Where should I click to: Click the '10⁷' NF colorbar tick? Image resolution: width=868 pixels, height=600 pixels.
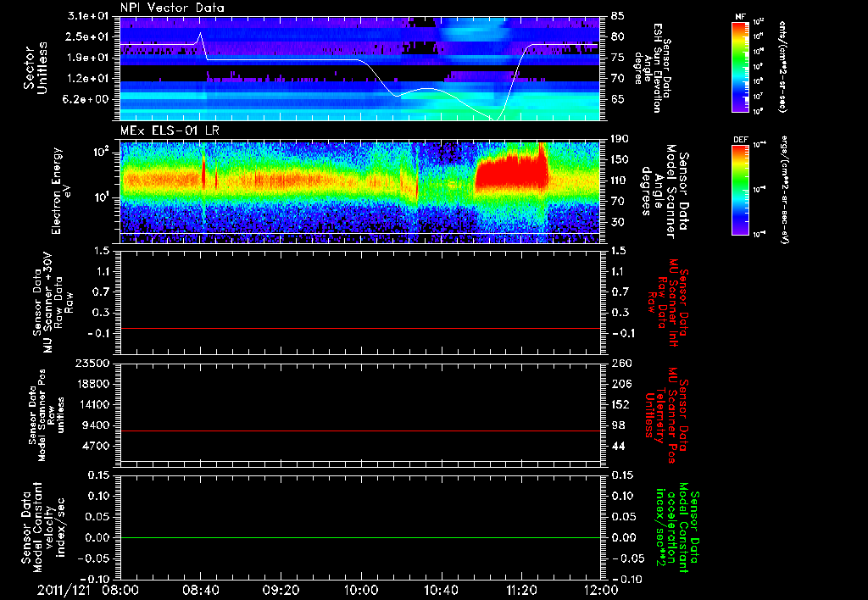tap(759, 97)
